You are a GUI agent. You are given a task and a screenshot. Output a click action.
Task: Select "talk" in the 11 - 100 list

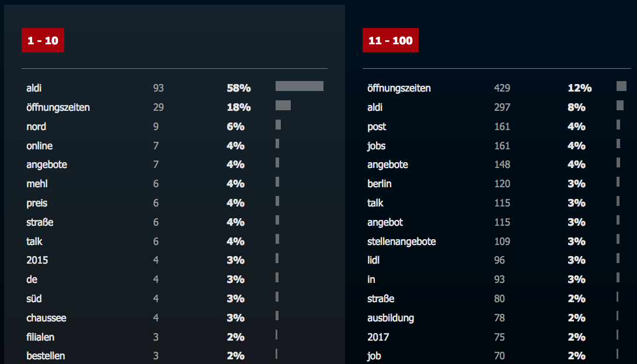click(375, 203)
